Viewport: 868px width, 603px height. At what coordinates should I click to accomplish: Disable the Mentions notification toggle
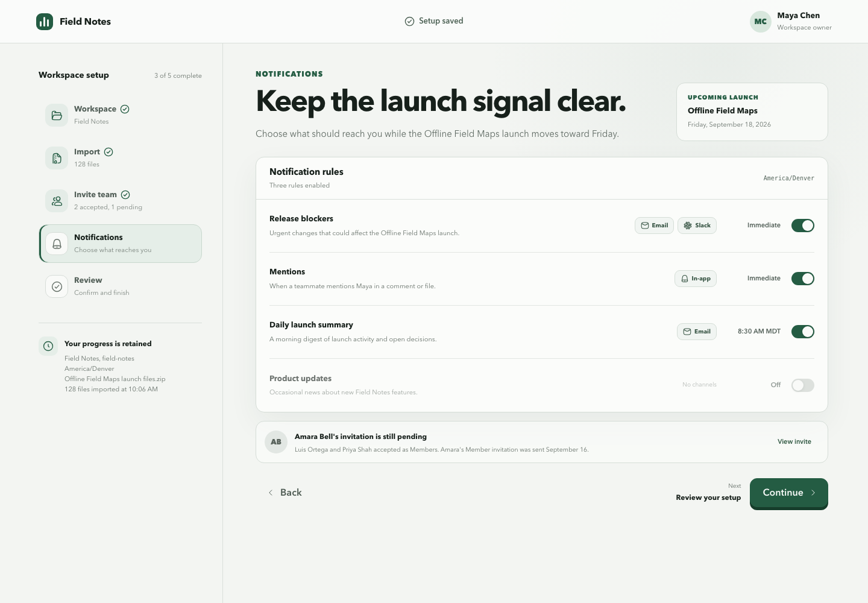(x=803, y=279)
